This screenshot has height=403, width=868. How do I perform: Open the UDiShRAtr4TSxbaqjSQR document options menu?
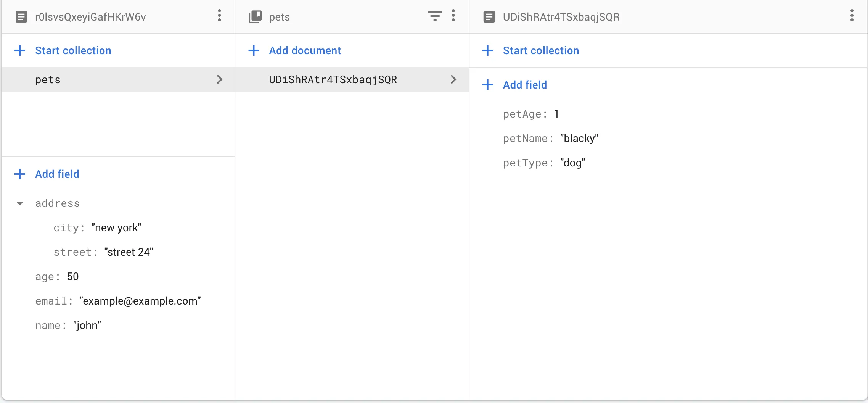tap(852, 16)
